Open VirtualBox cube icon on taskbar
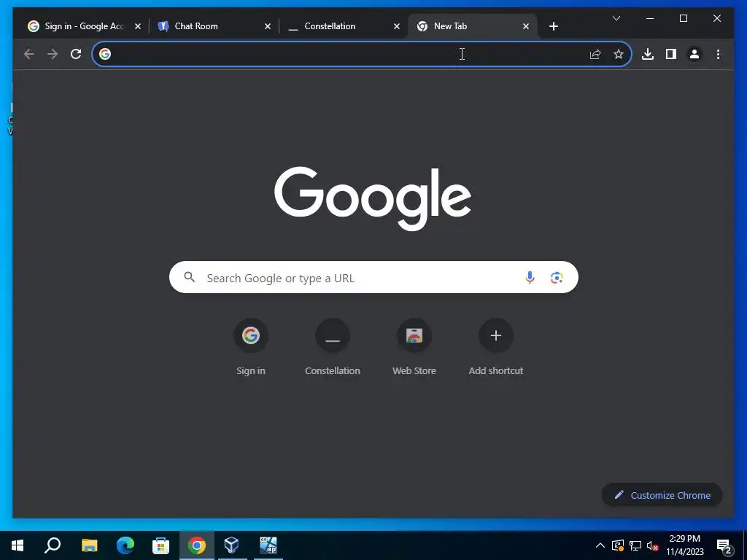This screenshot has width=747, height=560. [231, 545]
